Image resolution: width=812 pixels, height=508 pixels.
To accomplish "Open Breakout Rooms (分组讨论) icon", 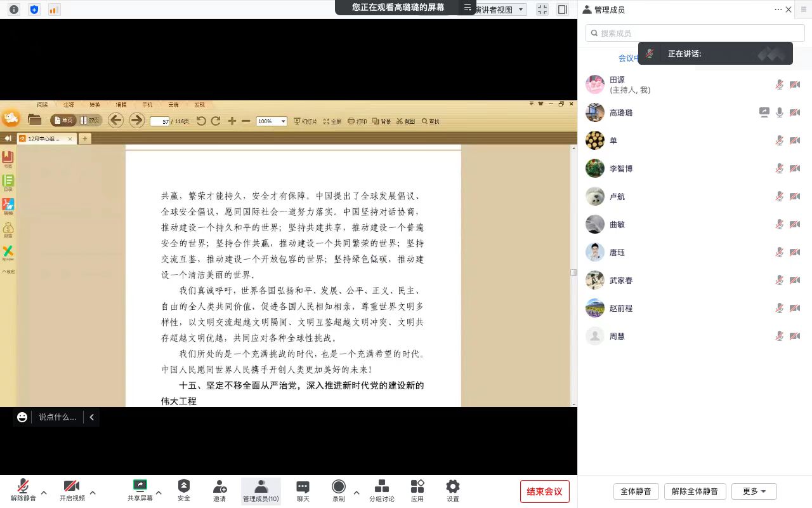I will coord(382,487).
